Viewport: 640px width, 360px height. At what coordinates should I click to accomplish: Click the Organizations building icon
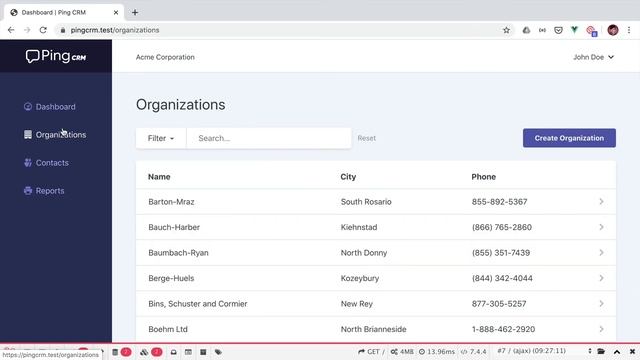pos(28,135)
